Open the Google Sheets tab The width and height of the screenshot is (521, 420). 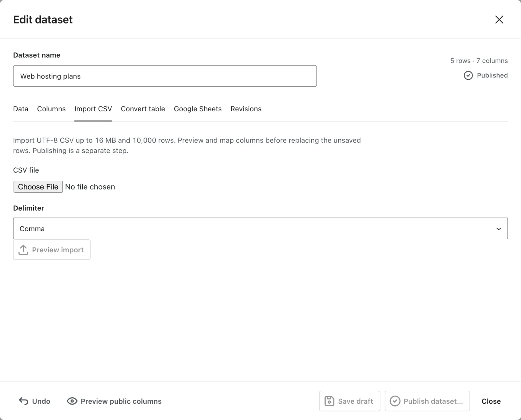click(198, 109)
